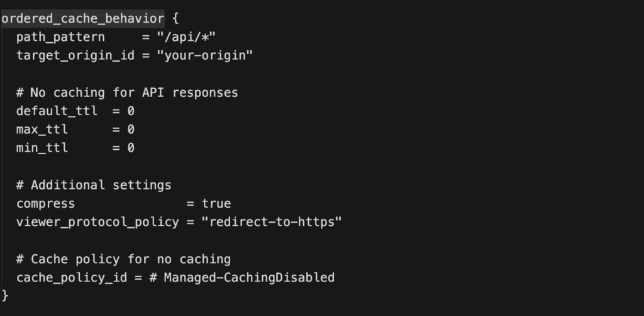The height and width of the screenshot is (316, 644).
Task: Click the zero value of min_ttl
Action: coord(131,148)
